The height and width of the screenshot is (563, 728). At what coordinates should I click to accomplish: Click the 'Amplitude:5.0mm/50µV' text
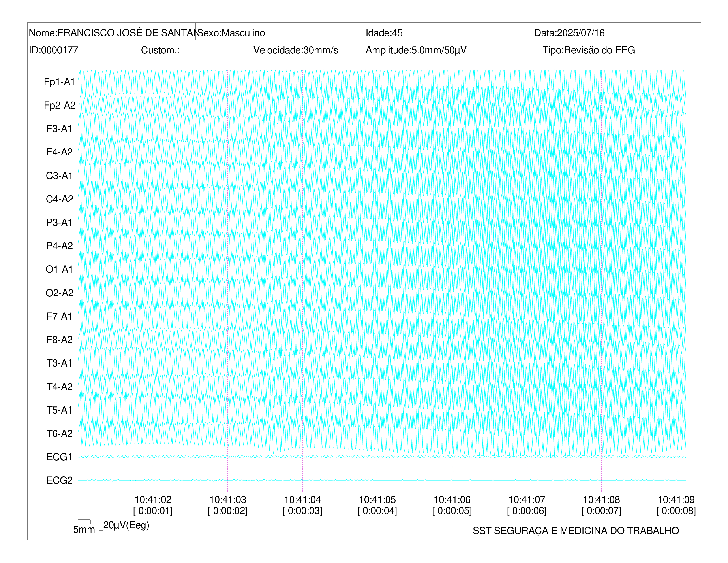416,50
